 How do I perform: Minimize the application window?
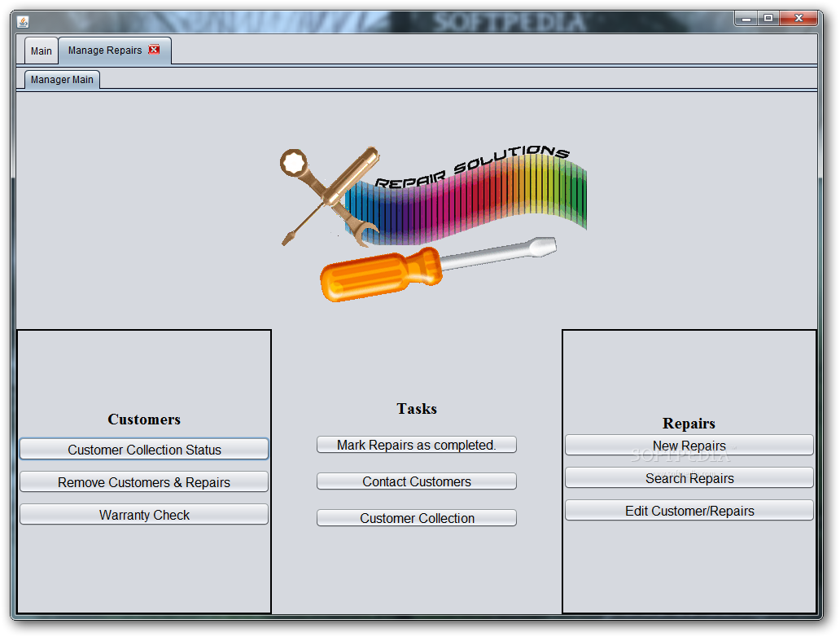click(x=746, y=18)
